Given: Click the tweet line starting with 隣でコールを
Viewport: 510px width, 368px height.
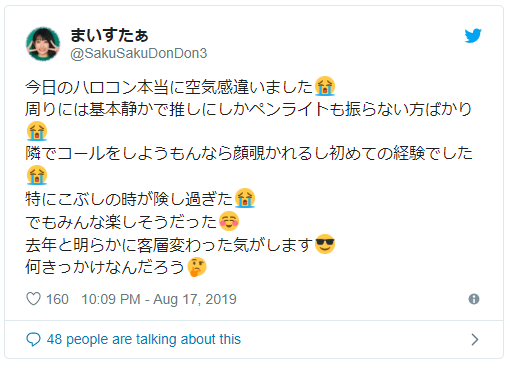Looking at the screenshot, I should point(249,153).
